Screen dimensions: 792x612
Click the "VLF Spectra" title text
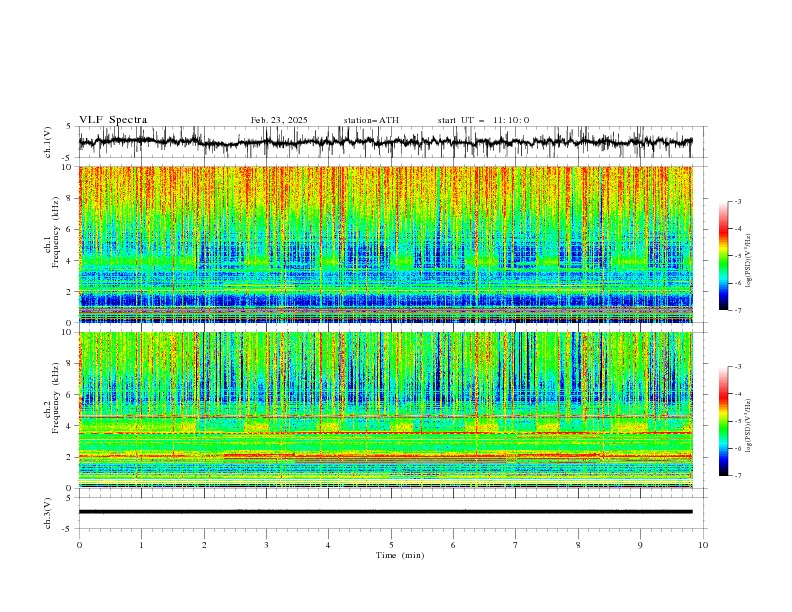coord(113,120)
